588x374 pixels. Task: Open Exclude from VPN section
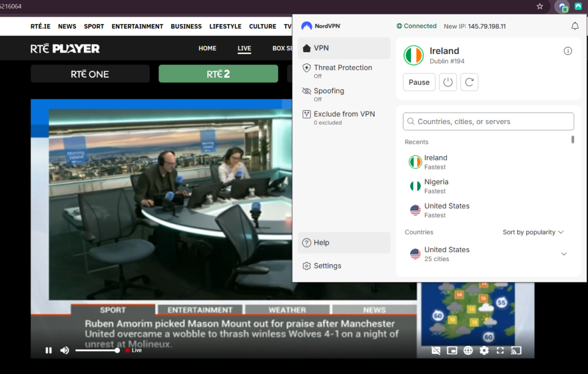pos(344,117)
